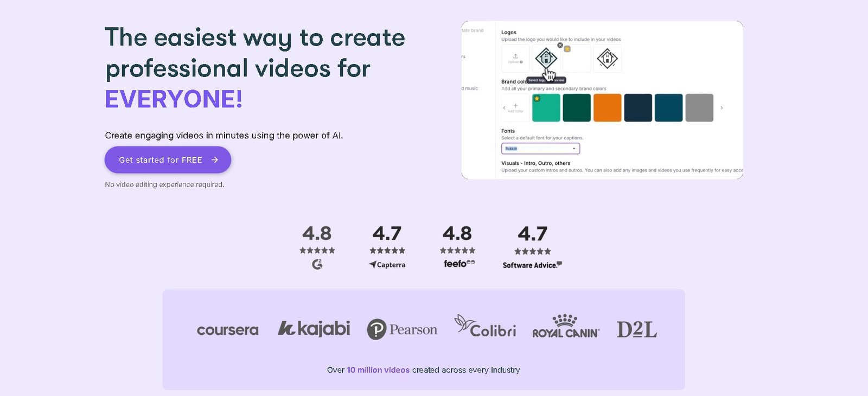Click the kajabi logo
The width and height of the screenshot is (868, 396).
(x=314, y=329)
